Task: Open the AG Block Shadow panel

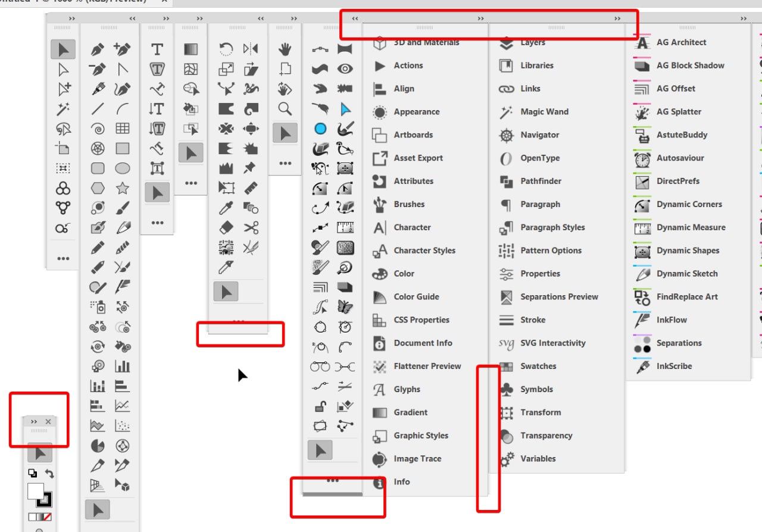Action: [x=689, y=65]
